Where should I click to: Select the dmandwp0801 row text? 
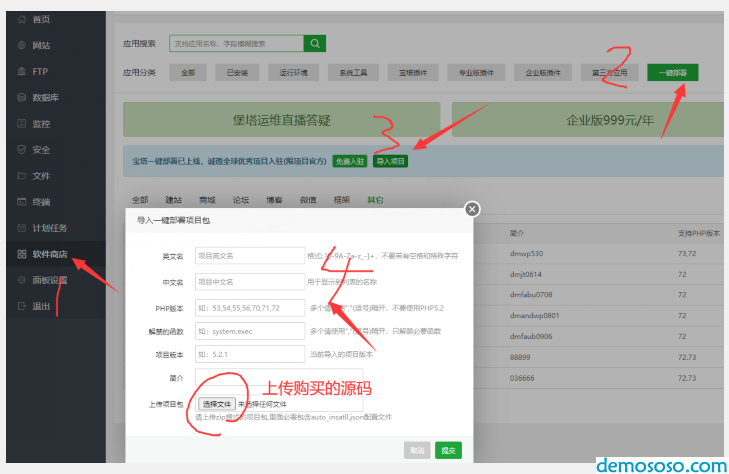tap(535, 316)
